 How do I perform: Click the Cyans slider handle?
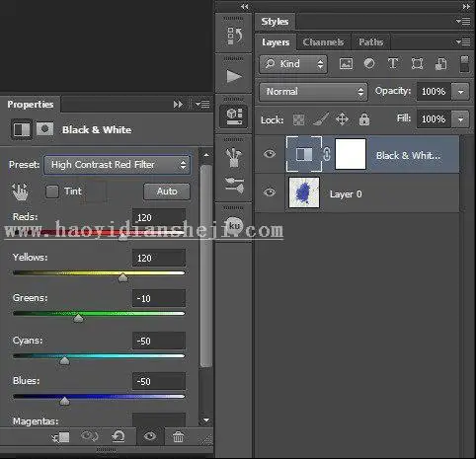pyautogui.click(x=64, y=360)
